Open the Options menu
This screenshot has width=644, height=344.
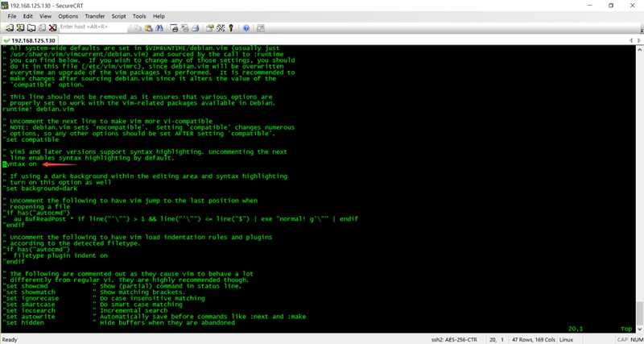pos(68,16)
